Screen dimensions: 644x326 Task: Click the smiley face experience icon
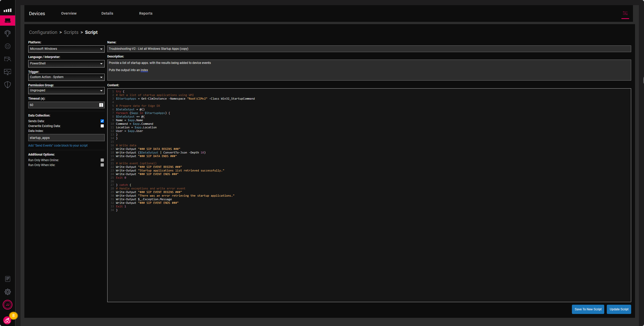7,46
